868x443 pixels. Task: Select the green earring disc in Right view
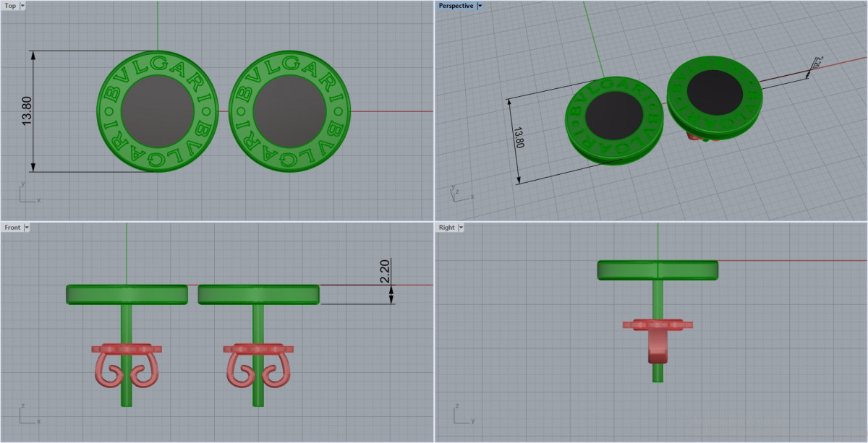click(x=658, y=270)
